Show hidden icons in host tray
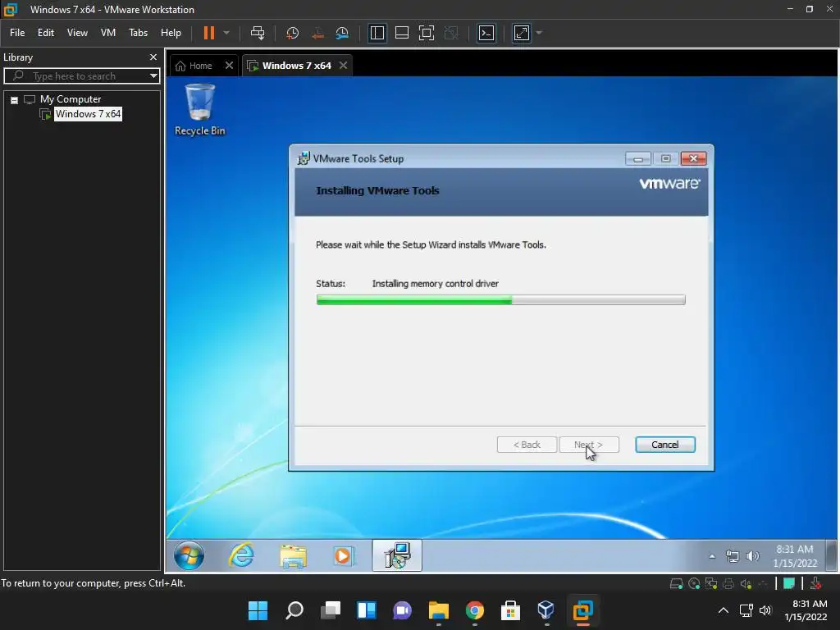Image resolution: width=840 pixels, height=630 pixels. coord(724,610)
